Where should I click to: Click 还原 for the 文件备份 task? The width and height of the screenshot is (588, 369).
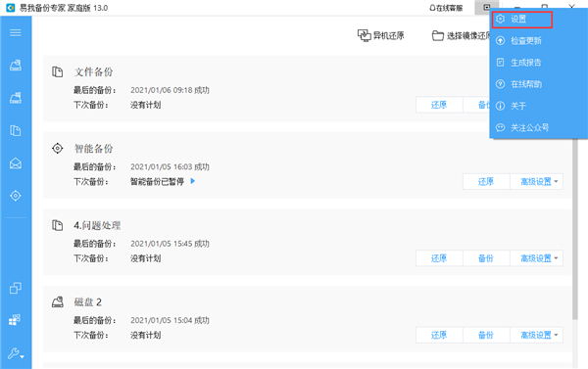[x=439, y=105]
